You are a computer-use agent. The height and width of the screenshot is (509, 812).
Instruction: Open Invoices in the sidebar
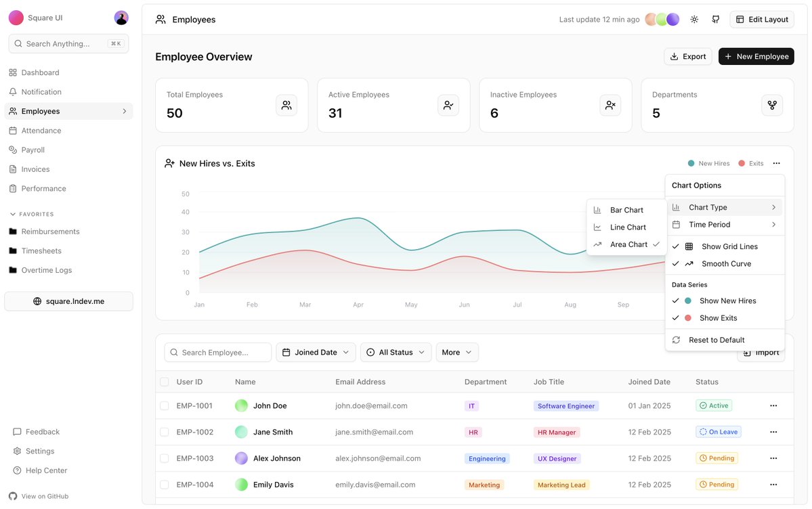(68, 169)
